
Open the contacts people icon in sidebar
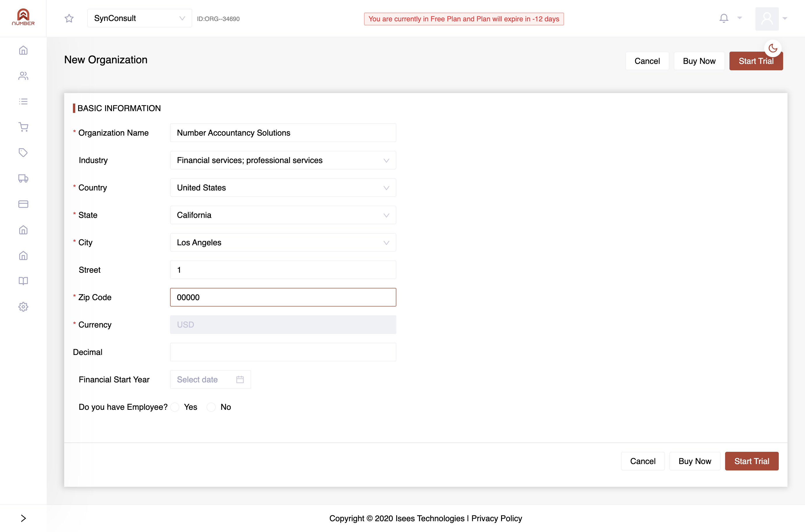[23, 76]
